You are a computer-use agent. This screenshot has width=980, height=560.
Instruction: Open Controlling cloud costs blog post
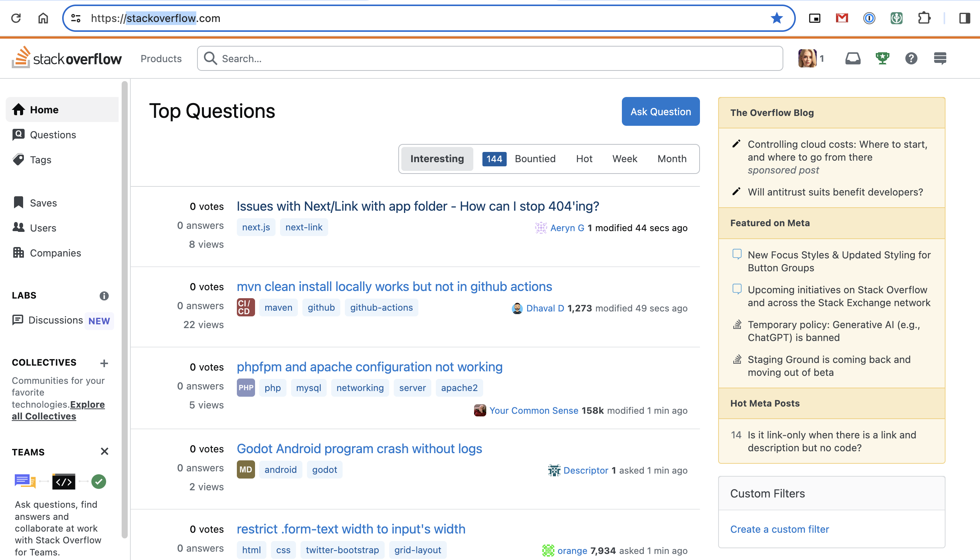837,151
